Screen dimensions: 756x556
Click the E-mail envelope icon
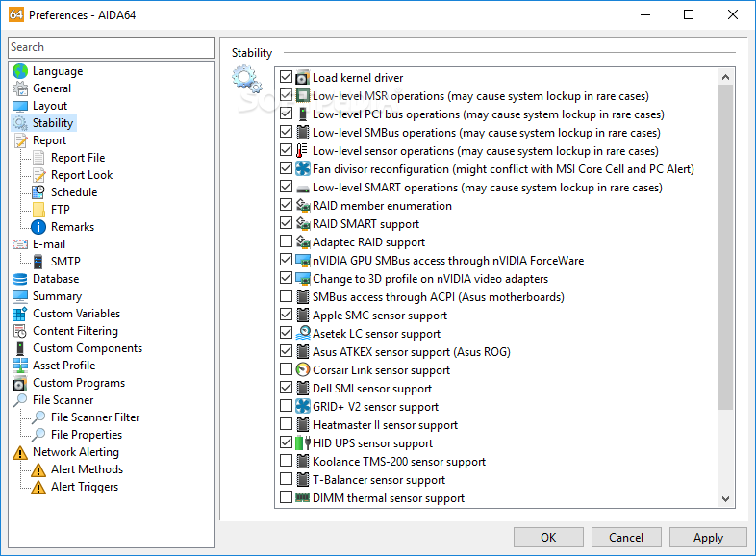20,244
